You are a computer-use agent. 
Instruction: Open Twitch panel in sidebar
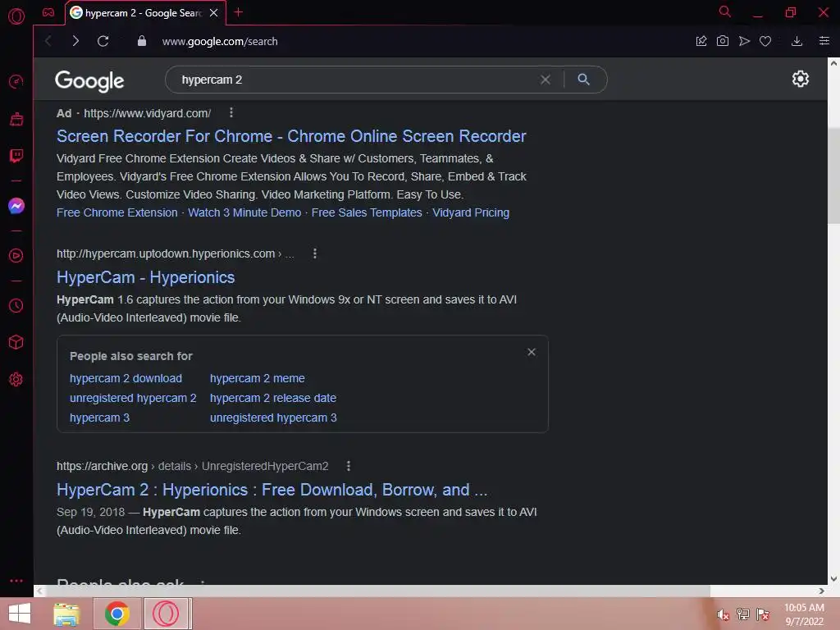point(16,156)
